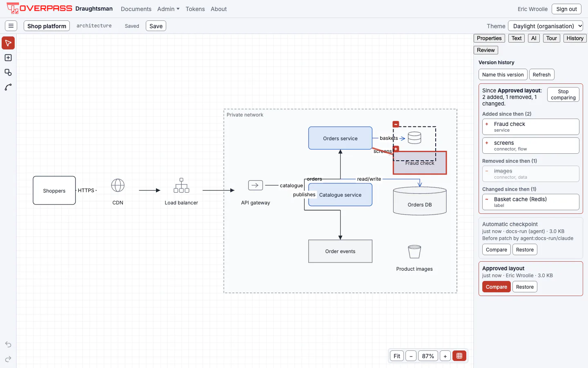
Task: Select the removed 'images' connector entry
Action: pyautogui.click(x=531, y=174)
